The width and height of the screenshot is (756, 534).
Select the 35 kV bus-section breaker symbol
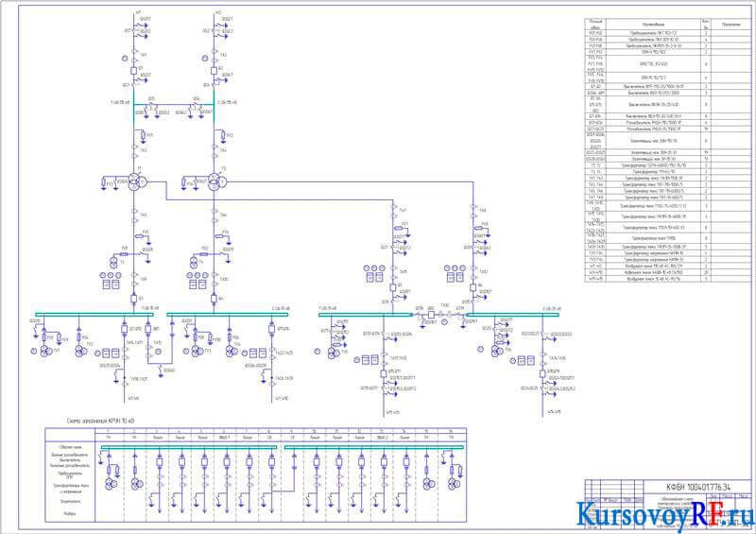tap(431, 315)
